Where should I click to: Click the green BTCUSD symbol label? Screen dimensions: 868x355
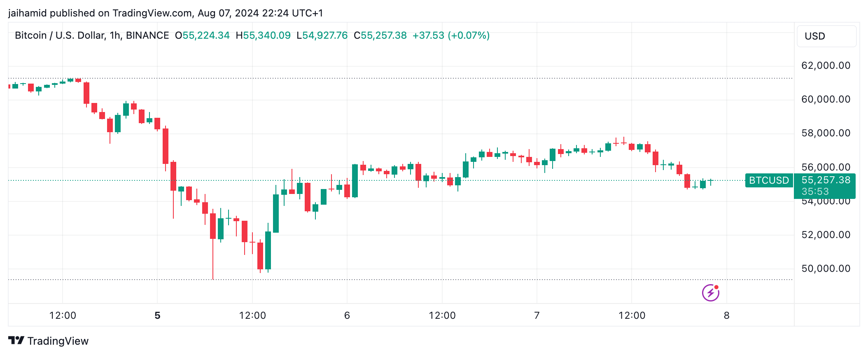(x=769, y=180)
